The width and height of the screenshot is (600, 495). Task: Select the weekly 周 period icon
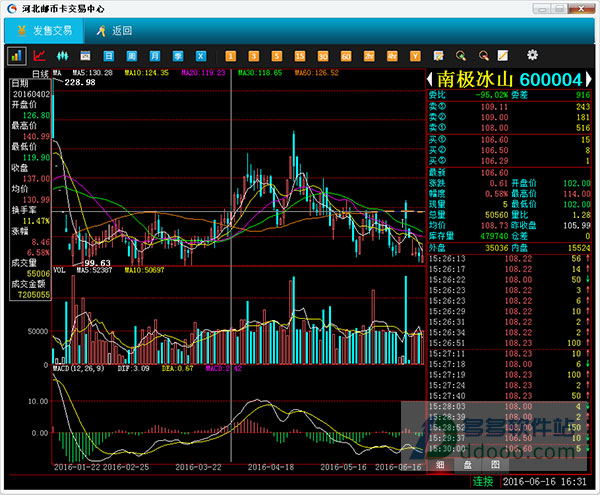(x=132, y=56)
